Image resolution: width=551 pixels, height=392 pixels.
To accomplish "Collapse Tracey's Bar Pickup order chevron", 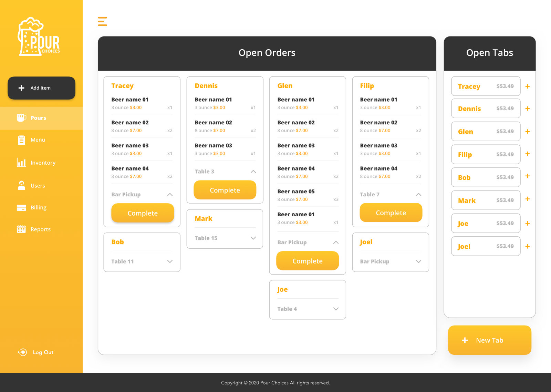I will coord(170,195).
